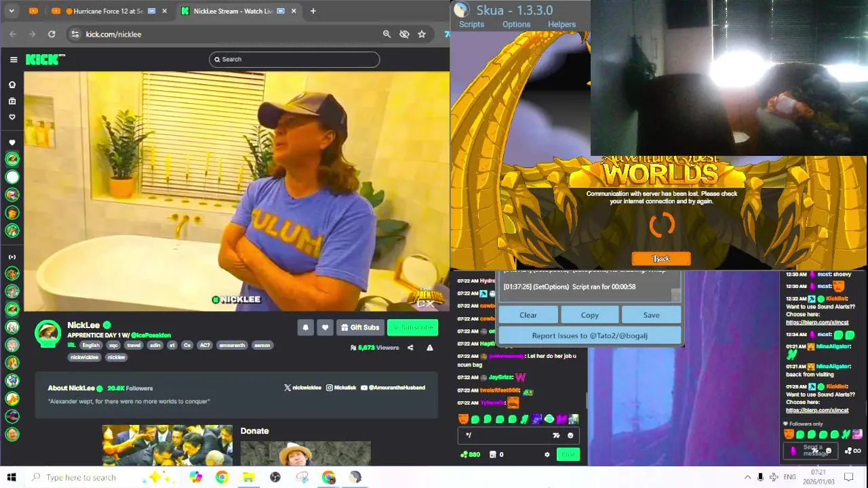Open Nickalisk Instagram link
This screenshot has width=868, height=488.
(x=341, y=388)
